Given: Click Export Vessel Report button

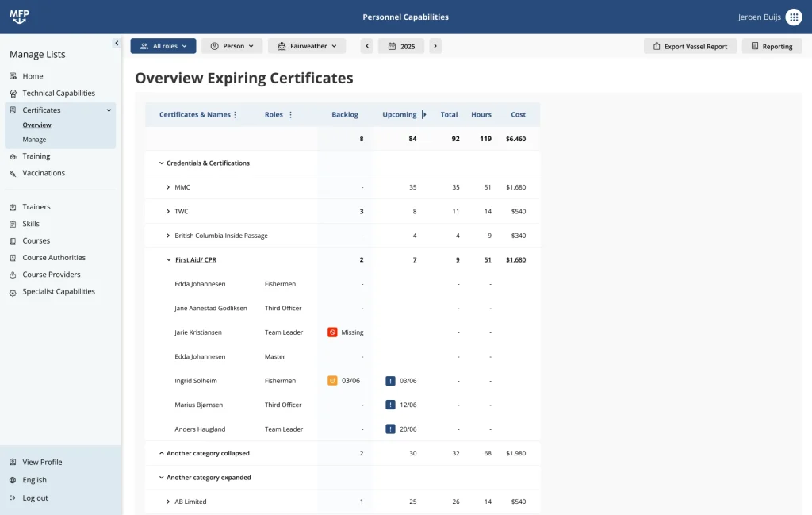Looking at the screenshot, I should click(691, 46).
